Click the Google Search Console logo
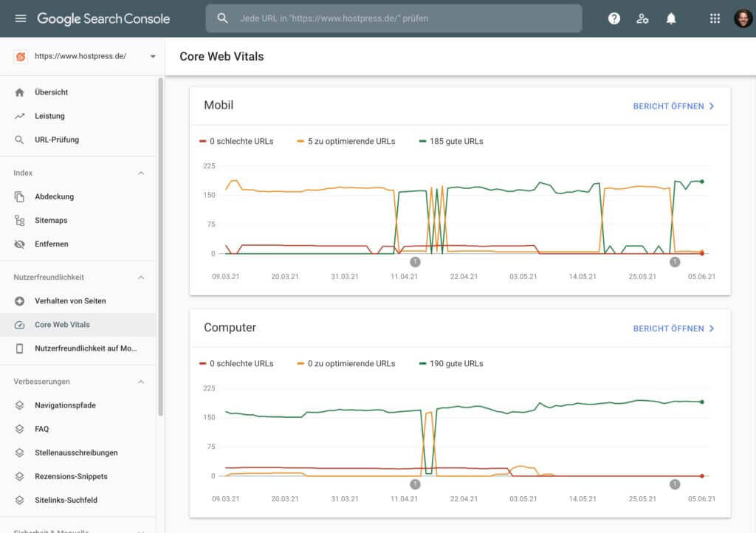 (103, 18)
